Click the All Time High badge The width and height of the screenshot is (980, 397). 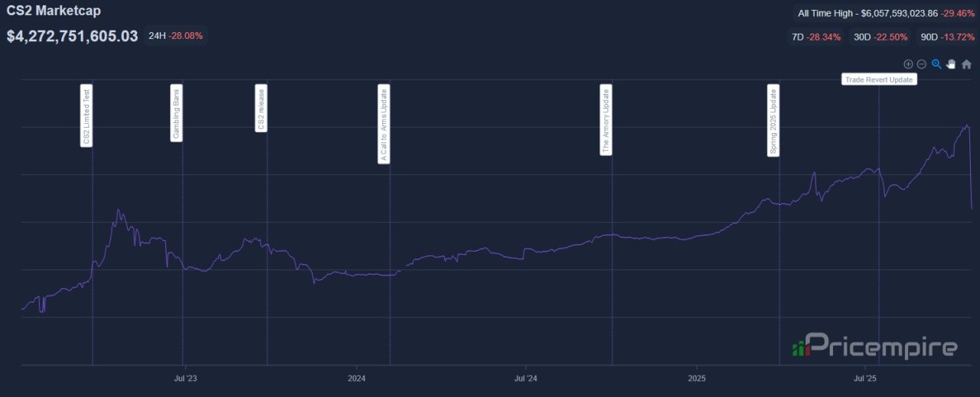[884, 13]
